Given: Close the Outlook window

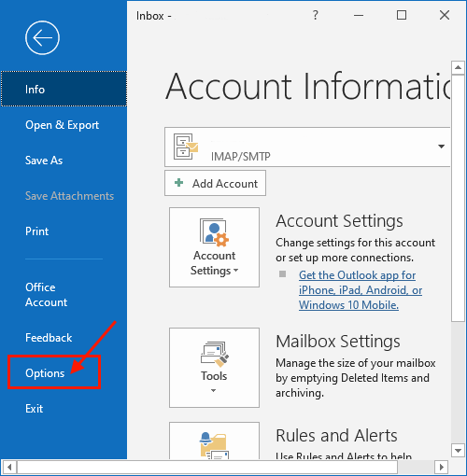Looking at the screenshot, I should tap(445, 15).
